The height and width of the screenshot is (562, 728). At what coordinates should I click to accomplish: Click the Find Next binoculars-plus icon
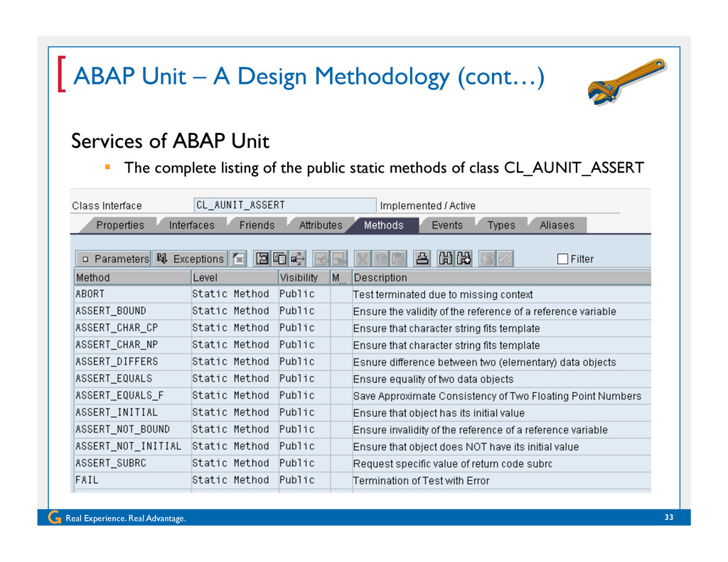pyautogui.click(x=464, y=259)
